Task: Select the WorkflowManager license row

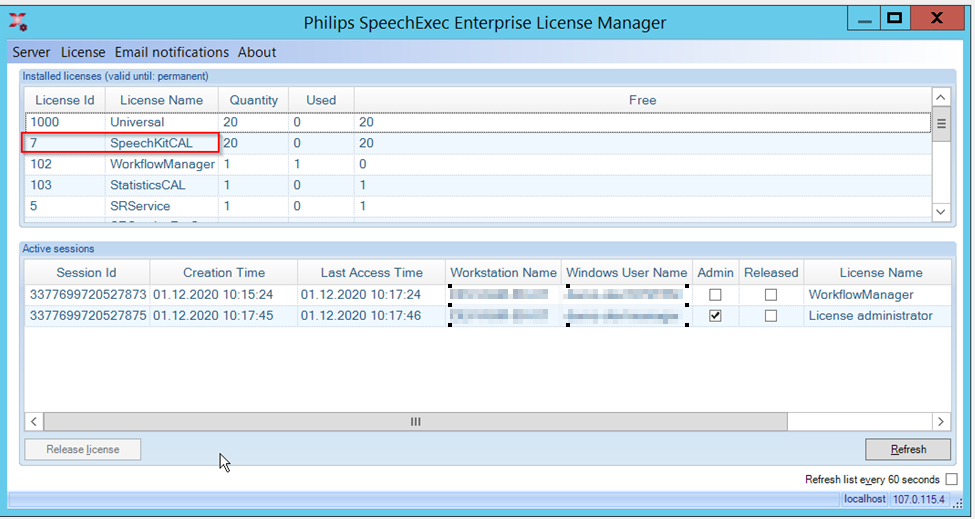Action: 478,165
